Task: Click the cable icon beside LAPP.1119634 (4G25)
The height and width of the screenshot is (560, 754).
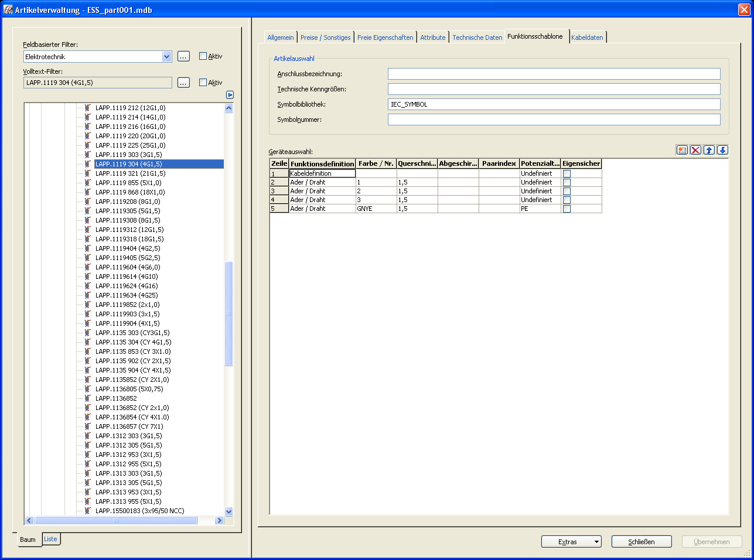Action: tap(88, 295)
